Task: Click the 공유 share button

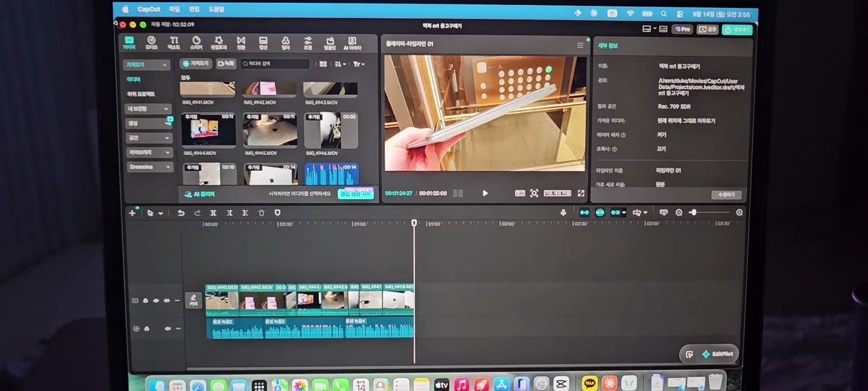Action: (707, 29)
